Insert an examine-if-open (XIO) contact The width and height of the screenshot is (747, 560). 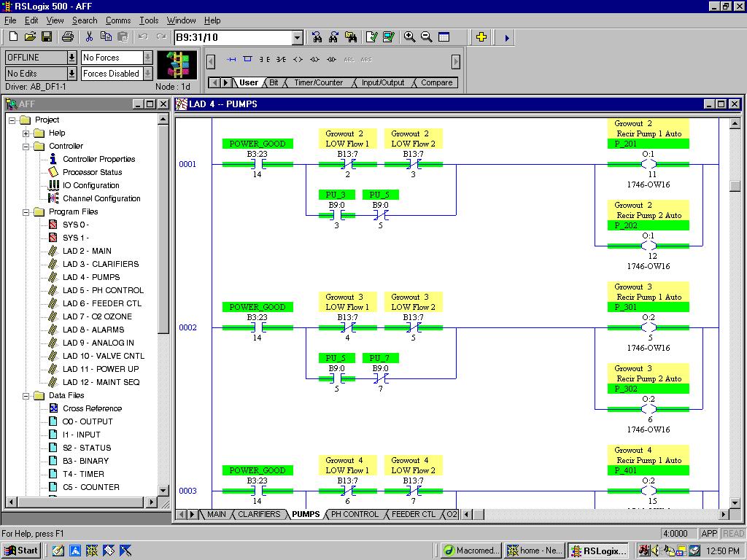(x=281, y=60)
